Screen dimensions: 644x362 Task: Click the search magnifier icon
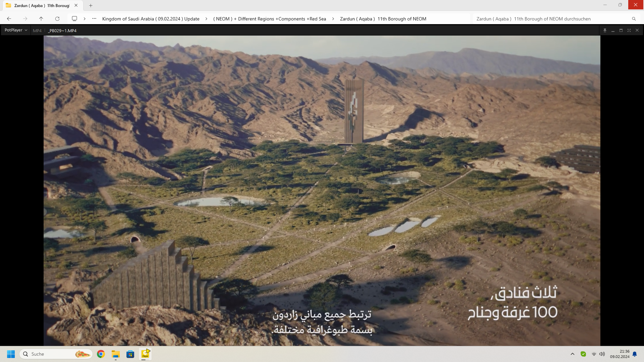(x=634, y=19)
